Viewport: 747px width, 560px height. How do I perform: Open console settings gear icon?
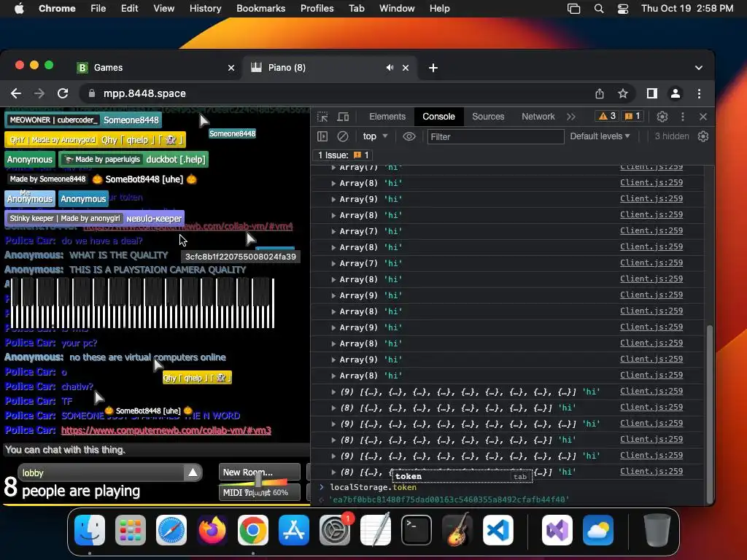point(703,136)
